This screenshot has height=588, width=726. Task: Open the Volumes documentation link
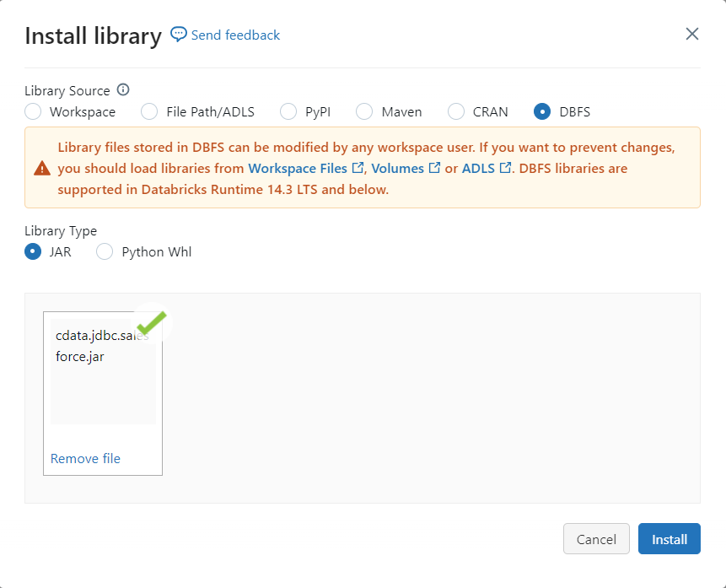397,168
